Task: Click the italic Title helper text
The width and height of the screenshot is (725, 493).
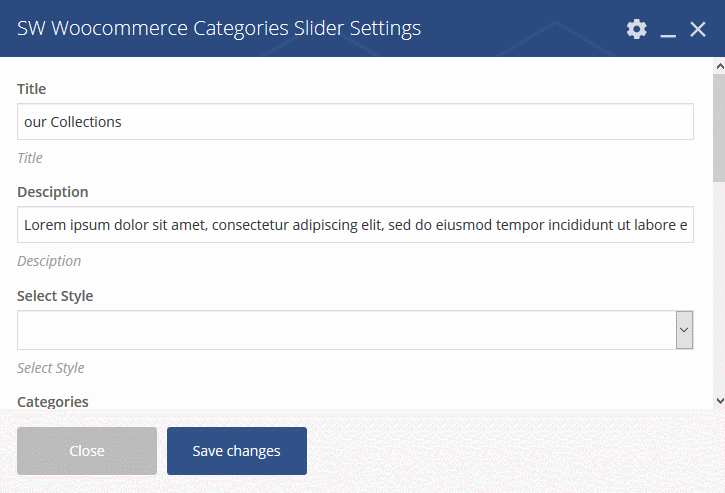Action: click(30, 158)
